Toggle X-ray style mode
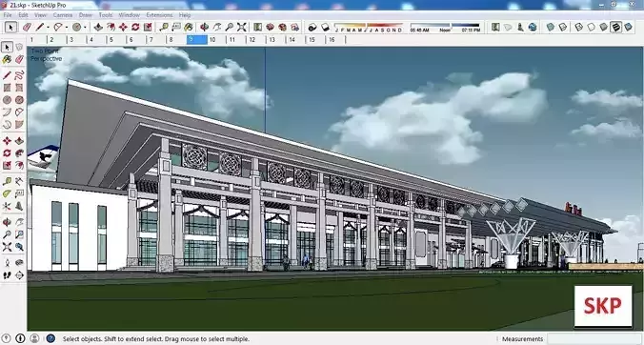The width and height of the screenshot is (644, 345). click(x=551, y=27)
